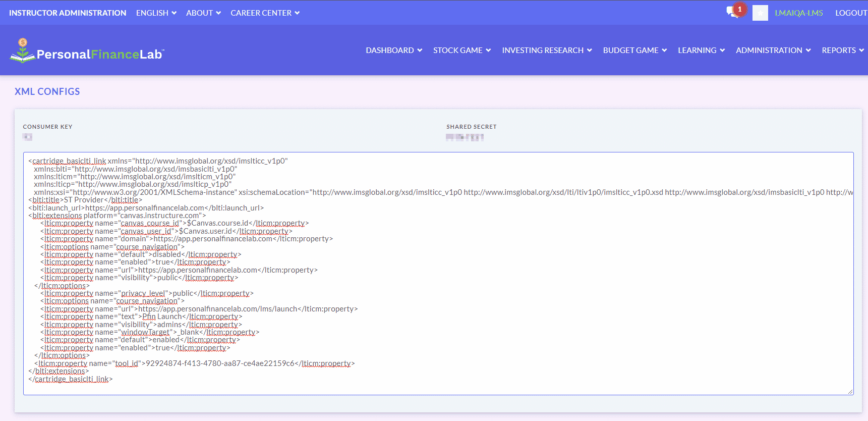Open the LEARNING menu
The width and height of the screenshot is (868, 421).
tap(702, 50)
